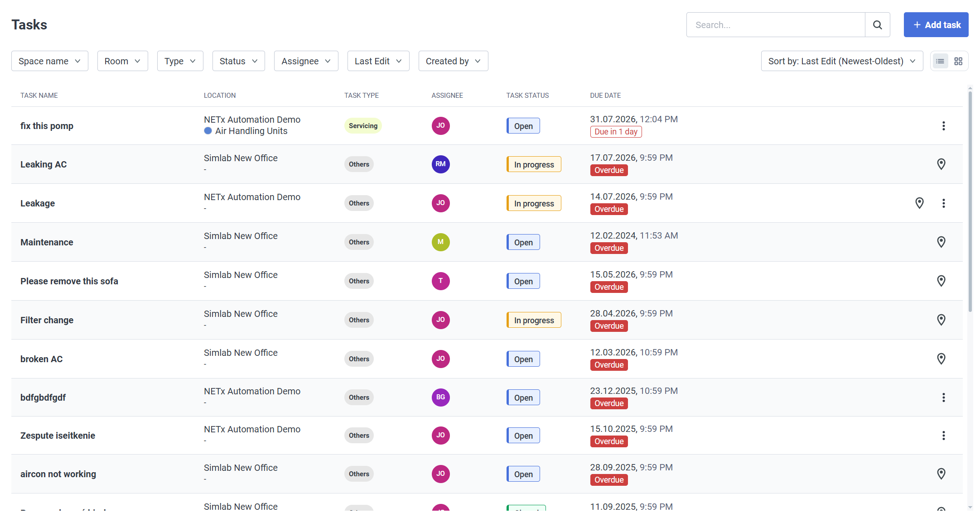Click T avatar on Please remove this sofa

click(440, 281)
